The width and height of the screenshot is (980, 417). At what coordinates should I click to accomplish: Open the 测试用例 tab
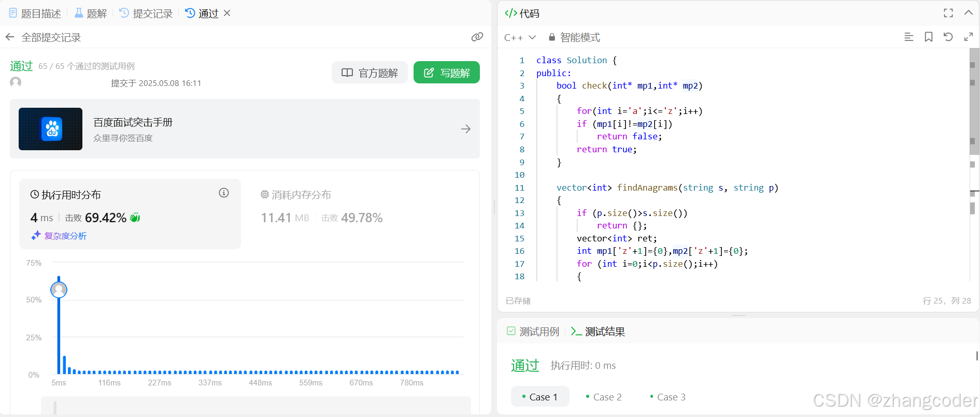pyautogui.click(x=533, y=332)
